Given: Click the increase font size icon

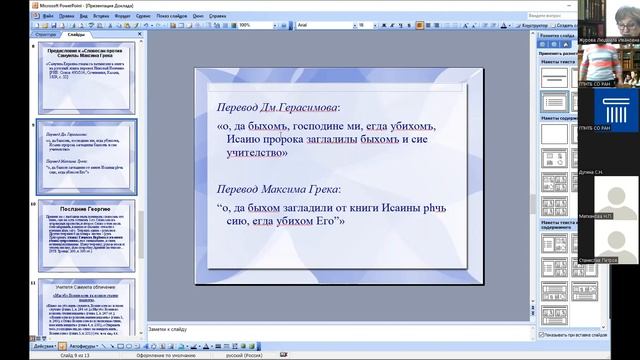Looking at the screenshot, I should point(465,25).
